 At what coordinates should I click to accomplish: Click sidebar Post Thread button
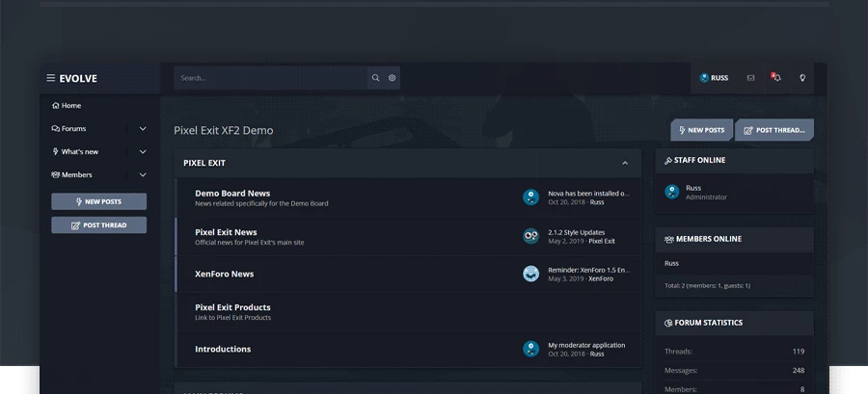[98, 224]
